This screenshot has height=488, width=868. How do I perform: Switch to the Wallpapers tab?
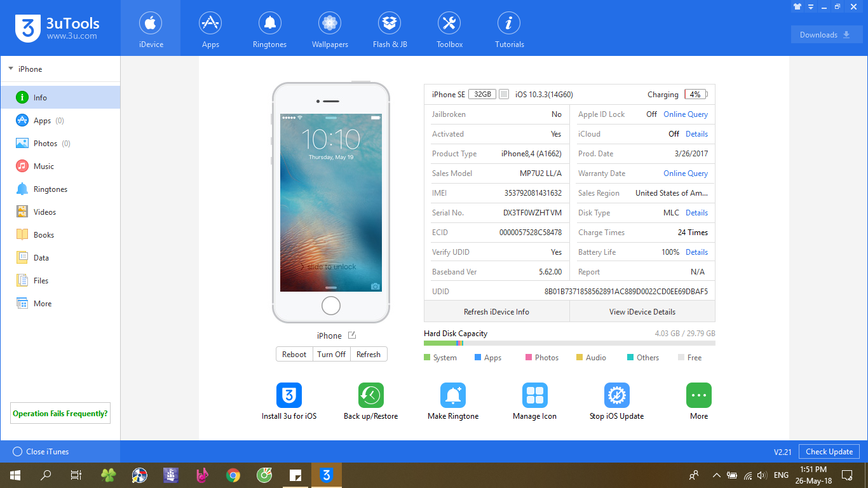click(x=329, y=30)
